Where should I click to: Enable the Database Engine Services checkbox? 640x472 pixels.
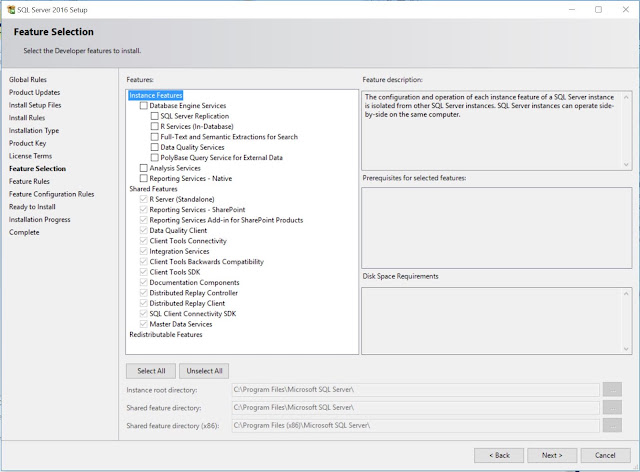tap(144, 106)
